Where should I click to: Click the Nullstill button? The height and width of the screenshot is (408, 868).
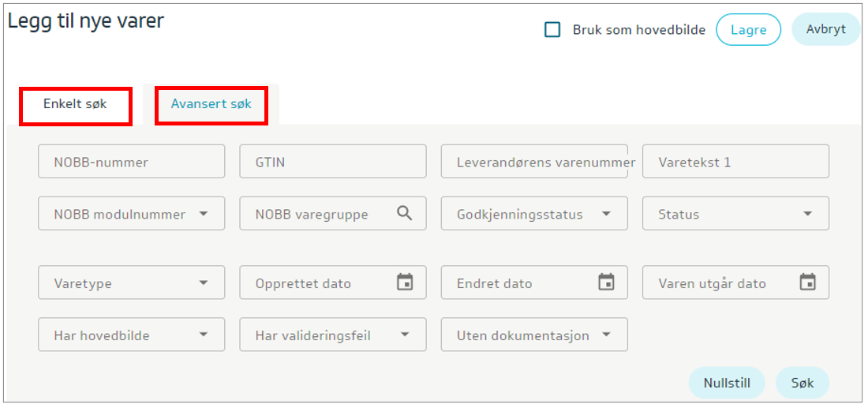(x=726, y=384)
